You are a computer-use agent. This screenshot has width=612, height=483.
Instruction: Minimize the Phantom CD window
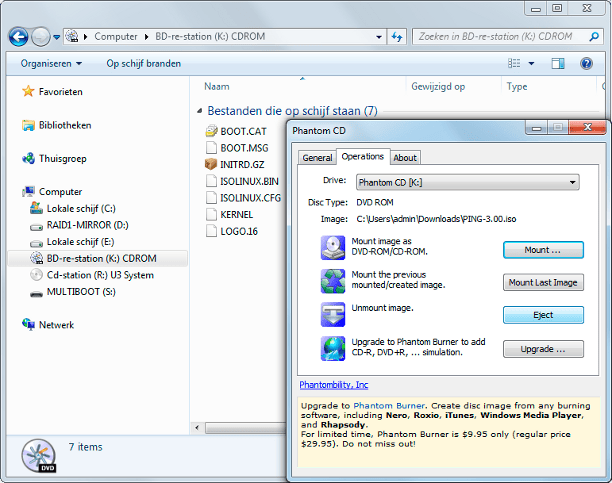click(x=537, y=128)
